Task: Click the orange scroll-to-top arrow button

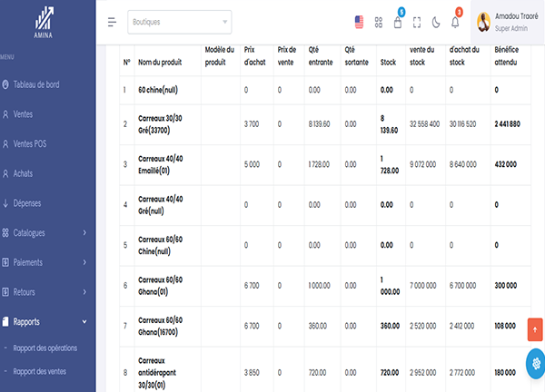Action: 535,328
